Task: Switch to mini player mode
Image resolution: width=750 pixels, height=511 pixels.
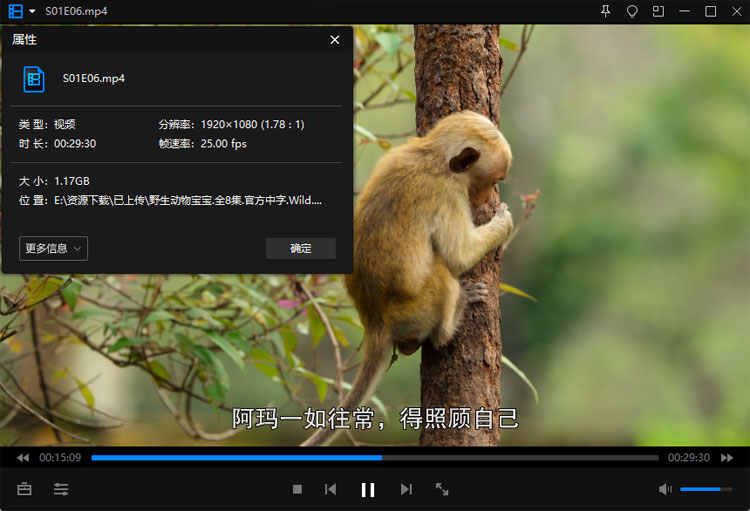Action: [658, 11]
